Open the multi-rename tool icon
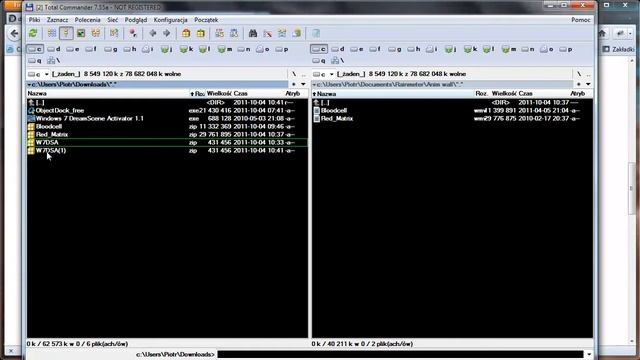Image resolution: width=640 pixels, height=360 pixels. (x=267, y=33)
